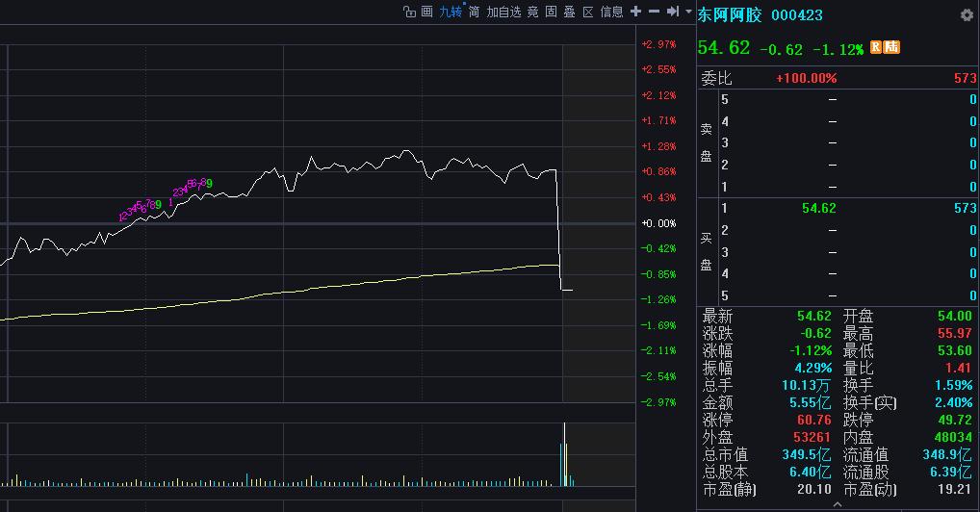Click the 内盘 value 48034
Viewport: 980px width, 512px height.
click(953, 437)
